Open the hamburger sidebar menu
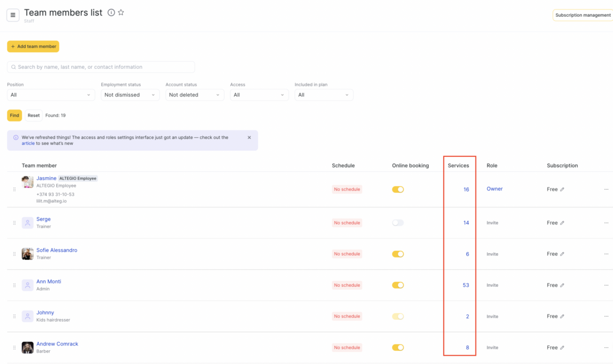This screenshot has width=613, height=364. [13, 15]
